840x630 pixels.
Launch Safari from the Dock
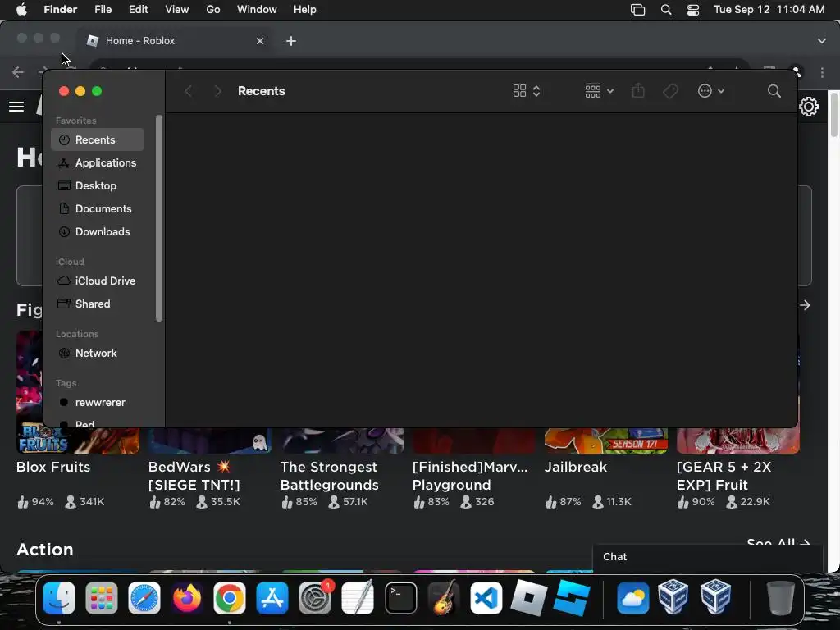coord(144,598)
